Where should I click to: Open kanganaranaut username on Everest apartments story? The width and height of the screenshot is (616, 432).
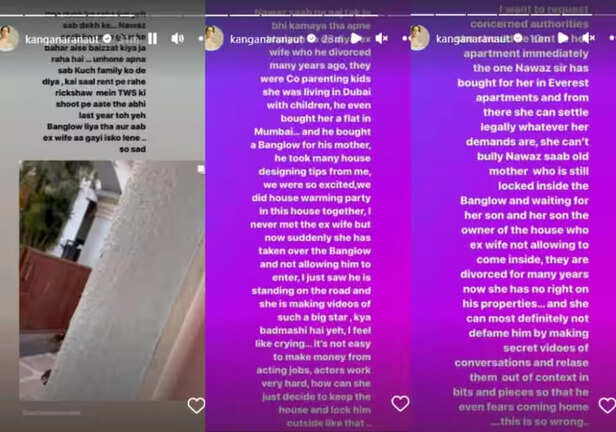[473, 38]
